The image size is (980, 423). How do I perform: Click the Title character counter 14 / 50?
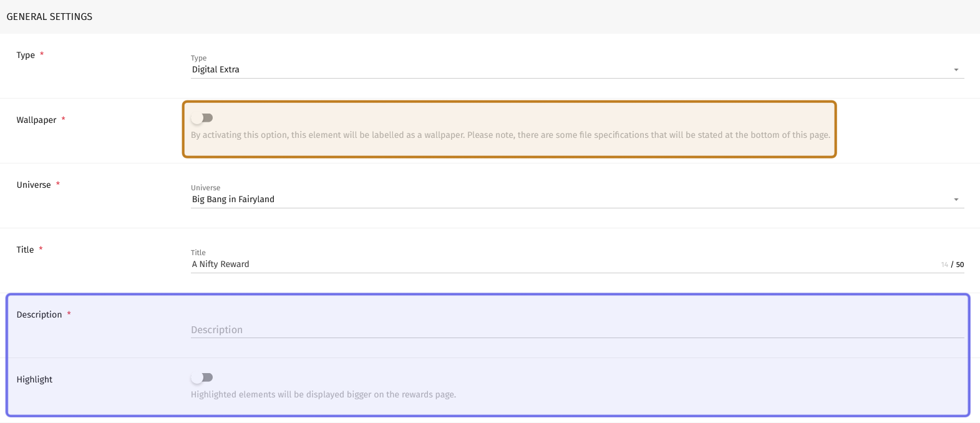pos(953,265)
